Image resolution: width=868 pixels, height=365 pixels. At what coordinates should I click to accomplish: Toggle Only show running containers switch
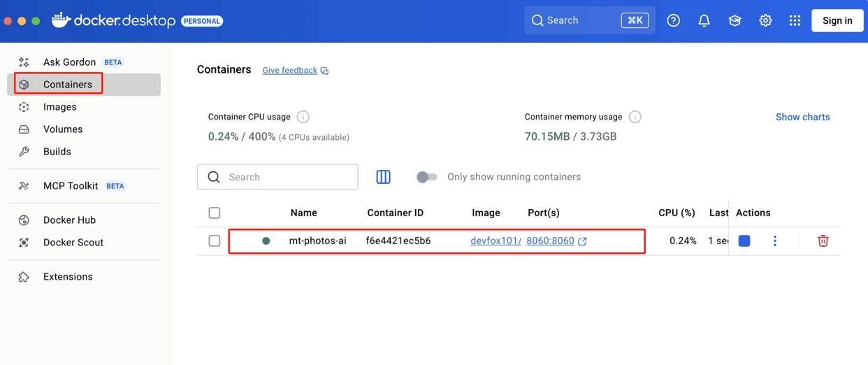(426, 177)
